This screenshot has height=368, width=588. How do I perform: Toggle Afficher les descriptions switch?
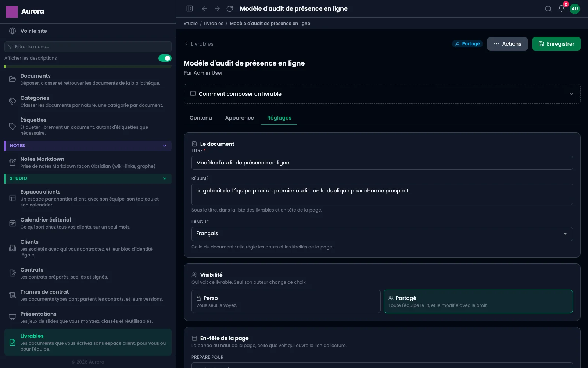point(165,58)
